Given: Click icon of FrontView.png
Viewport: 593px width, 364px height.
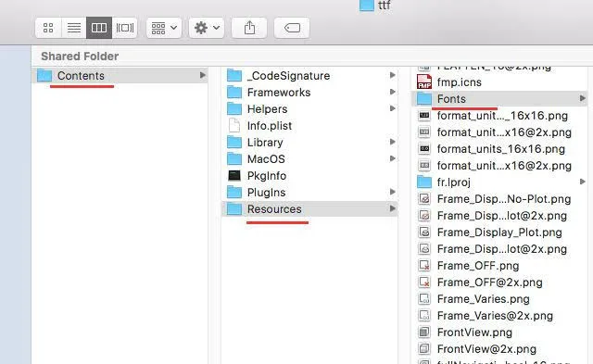Looking at the screenshot, I should coord(424,332).
